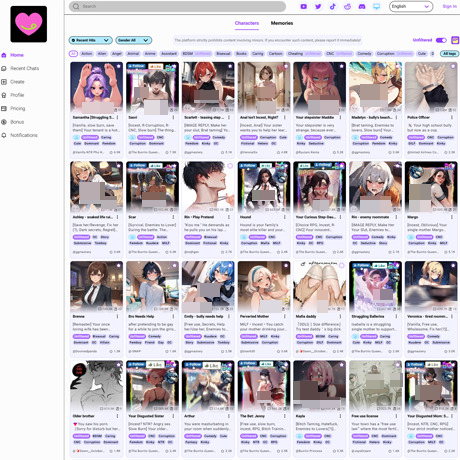Image resolution: width=460 pixels, height=460 pixels.
Task: Go to Recent Chats page
Action: 24,68
